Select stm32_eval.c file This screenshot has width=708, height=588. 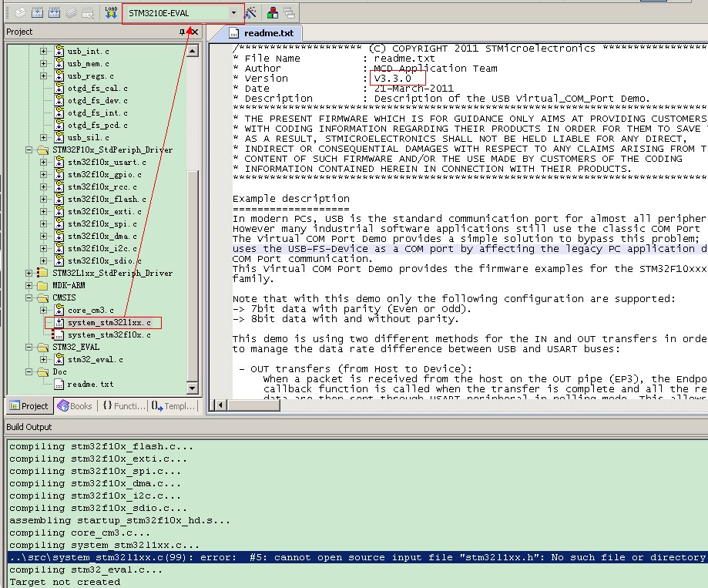pos(96,359)
